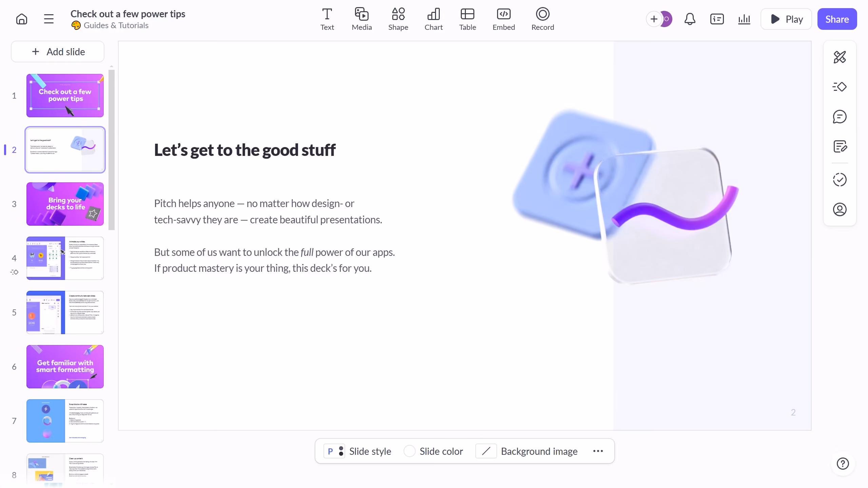Insert a Chart
This screenshot has width=868, height=488.
pos(434,19)
